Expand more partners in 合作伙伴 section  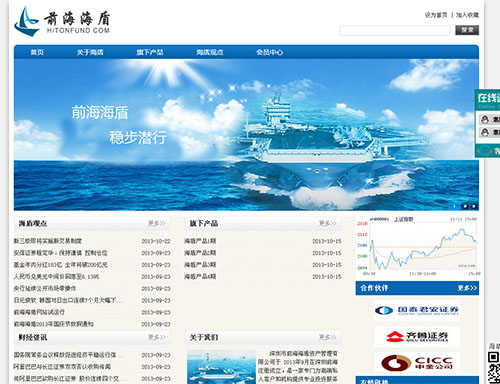pos(467,288)
